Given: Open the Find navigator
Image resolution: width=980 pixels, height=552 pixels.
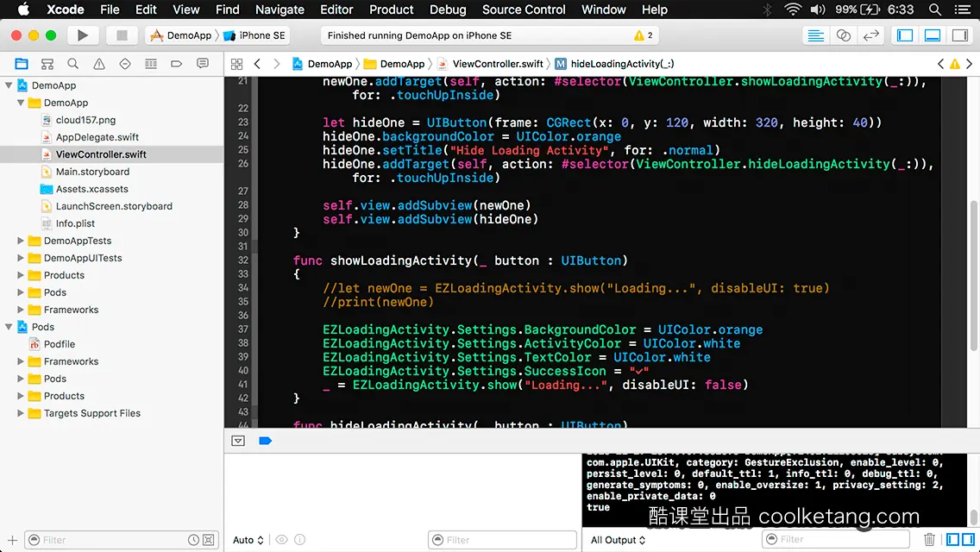Looking at the screenshot, I should point(73,64).
